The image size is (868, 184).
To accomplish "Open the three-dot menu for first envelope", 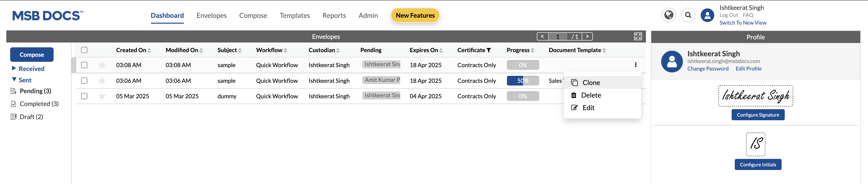I will 636,65.
